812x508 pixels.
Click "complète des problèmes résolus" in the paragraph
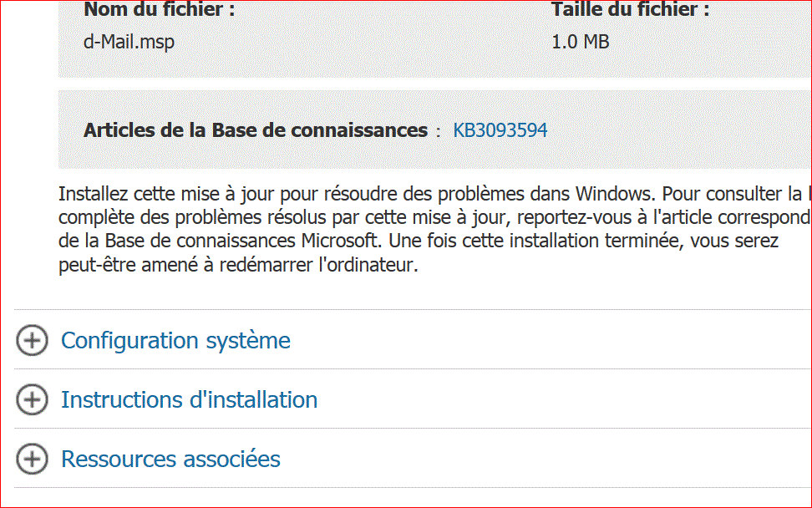[174, 219]
